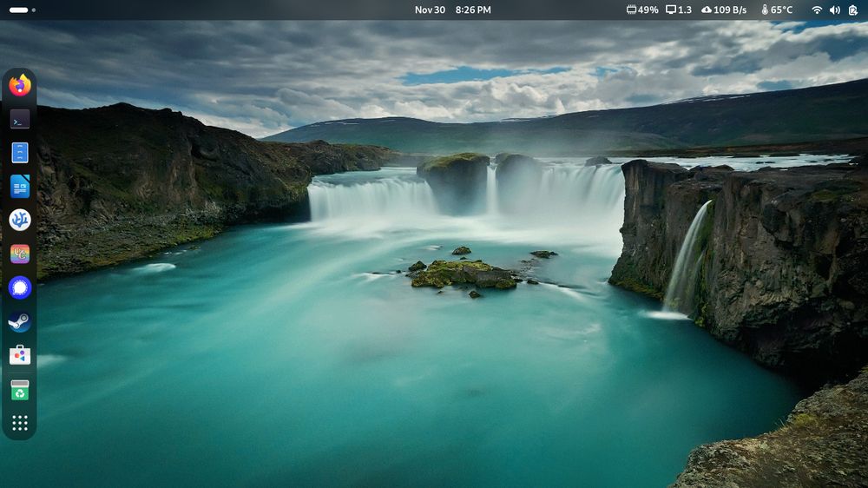Launch the Terminal from the dock
Image resolution: width=868 pixels, height=488 pixels.
coord(20,119)
